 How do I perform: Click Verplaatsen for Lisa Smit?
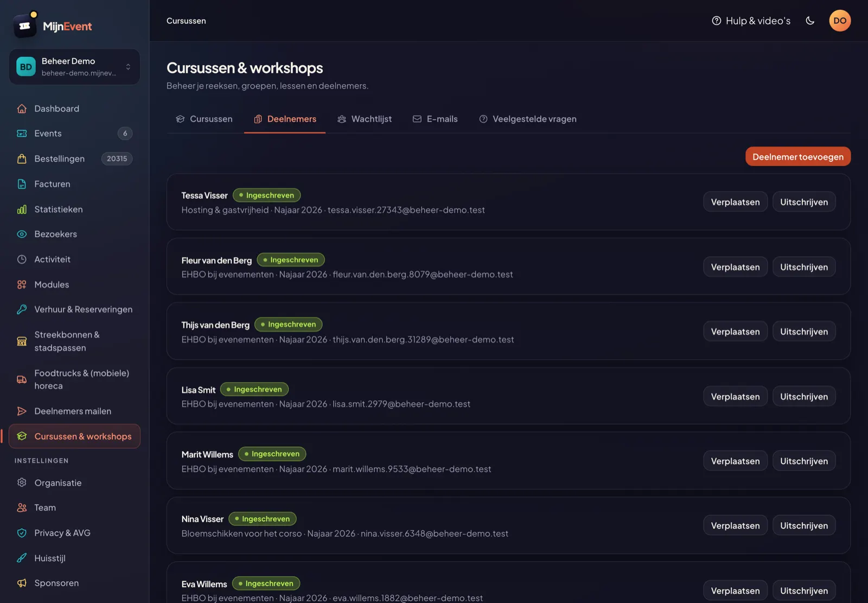(735, 397)
